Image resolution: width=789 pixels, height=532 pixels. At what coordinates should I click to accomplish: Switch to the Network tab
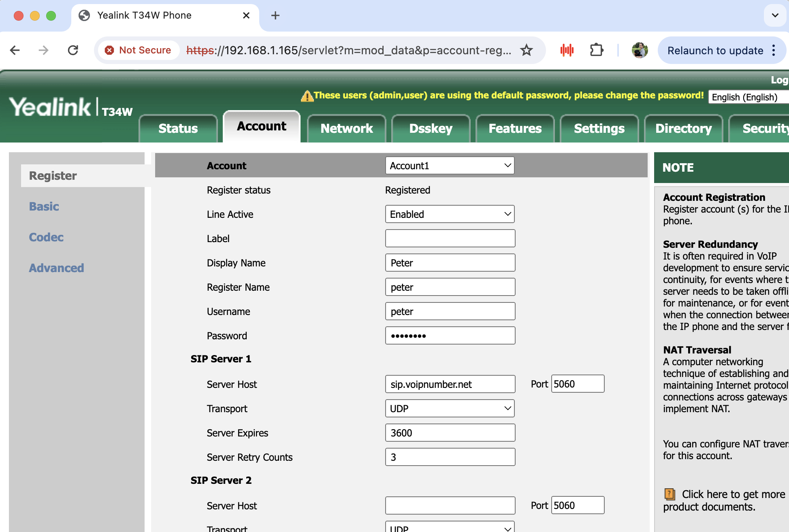[346, 128]
